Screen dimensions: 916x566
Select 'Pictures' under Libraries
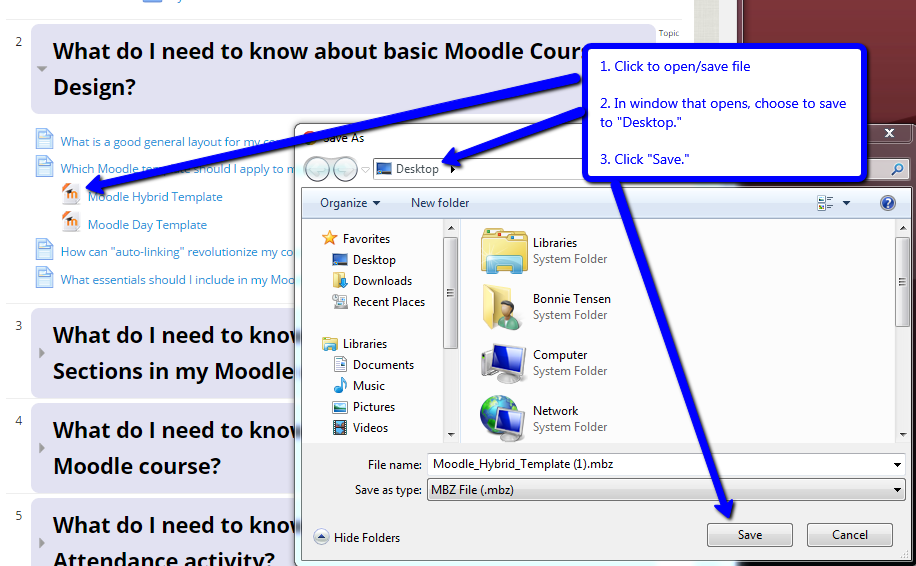[373, 407]
